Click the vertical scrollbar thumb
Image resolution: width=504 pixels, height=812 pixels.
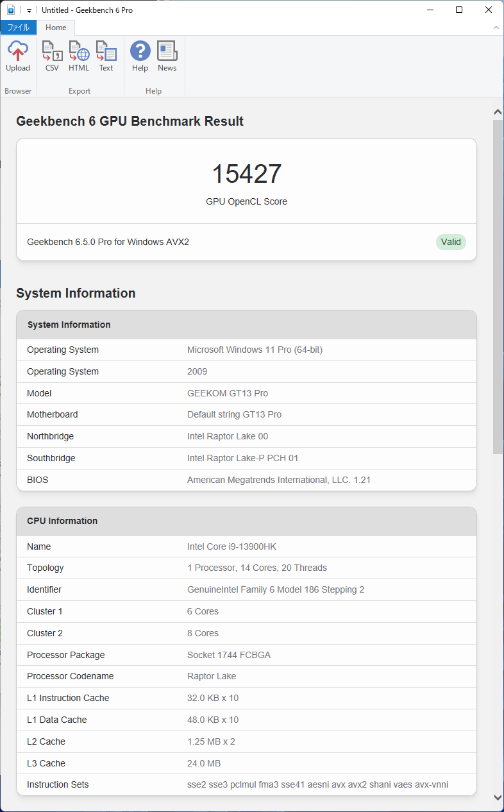(498, 285)
